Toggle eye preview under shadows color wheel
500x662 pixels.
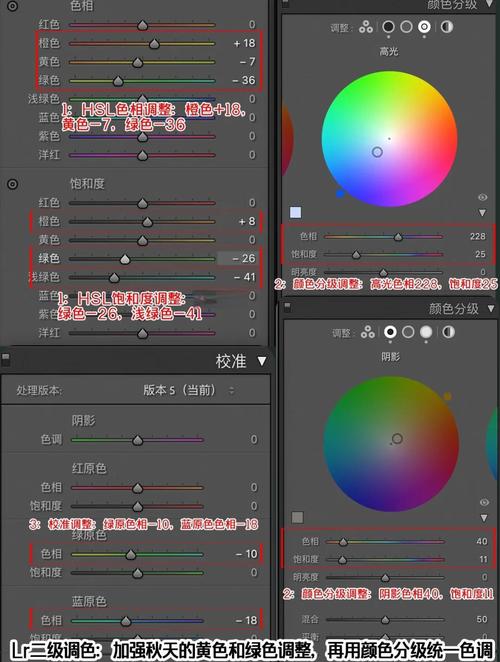tap(484, 502)
